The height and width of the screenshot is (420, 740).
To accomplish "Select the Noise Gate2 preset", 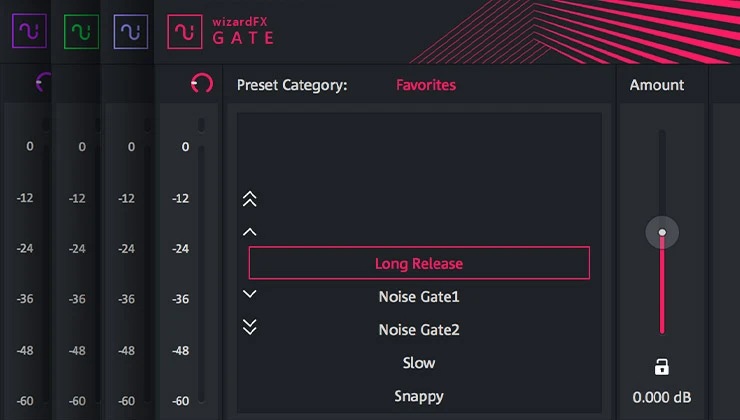I will pos(419,330).
